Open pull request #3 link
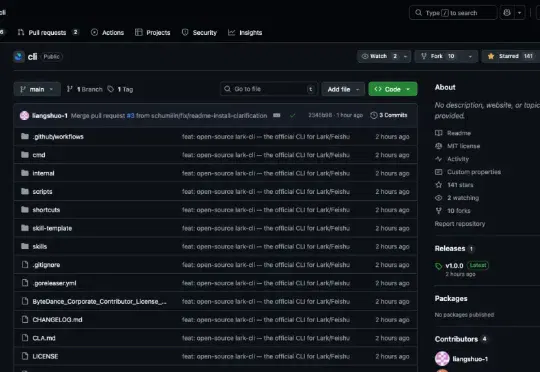The height and width of the screenshot is (372, 540). 131,115
